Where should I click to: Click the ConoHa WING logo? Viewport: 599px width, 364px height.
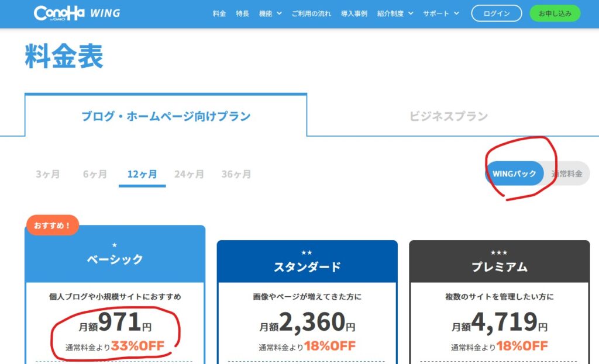(77, 13)
